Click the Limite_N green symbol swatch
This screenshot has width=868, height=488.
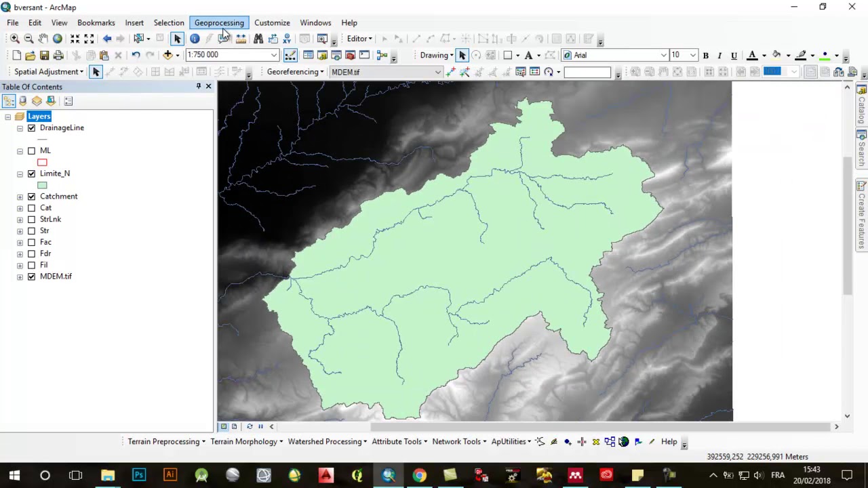pos(42,185)
